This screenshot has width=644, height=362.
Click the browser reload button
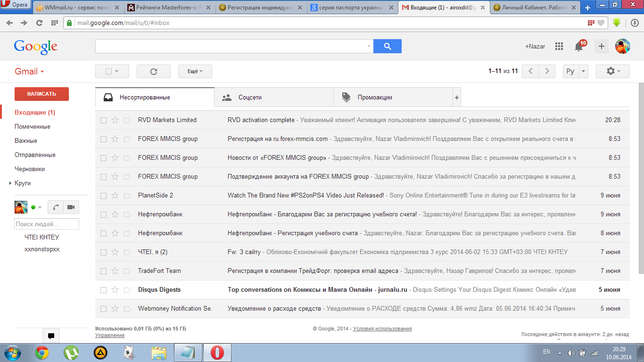tap(39, 23)
